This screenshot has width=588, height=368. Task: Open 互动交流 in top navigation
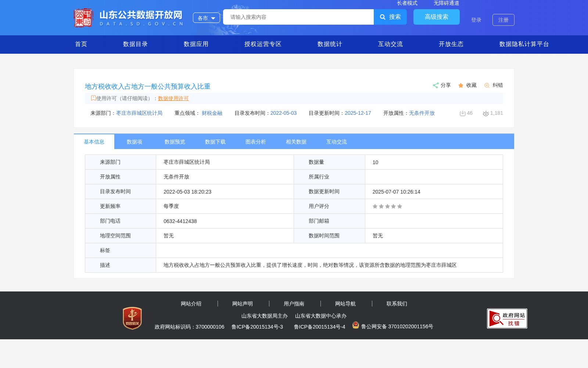pos(391,44)
